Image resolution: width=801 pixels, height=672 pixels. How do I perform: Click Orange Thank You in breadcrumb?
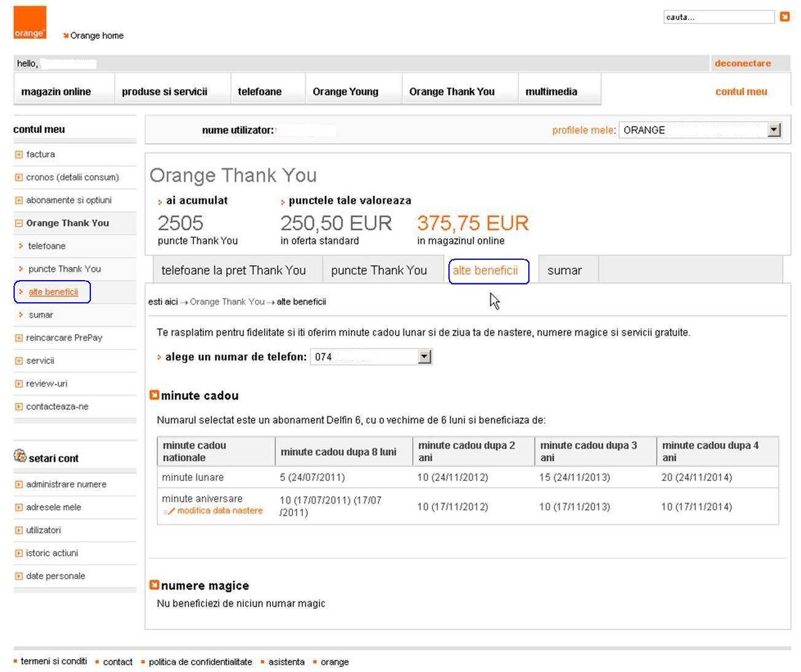tap(227, 302)
